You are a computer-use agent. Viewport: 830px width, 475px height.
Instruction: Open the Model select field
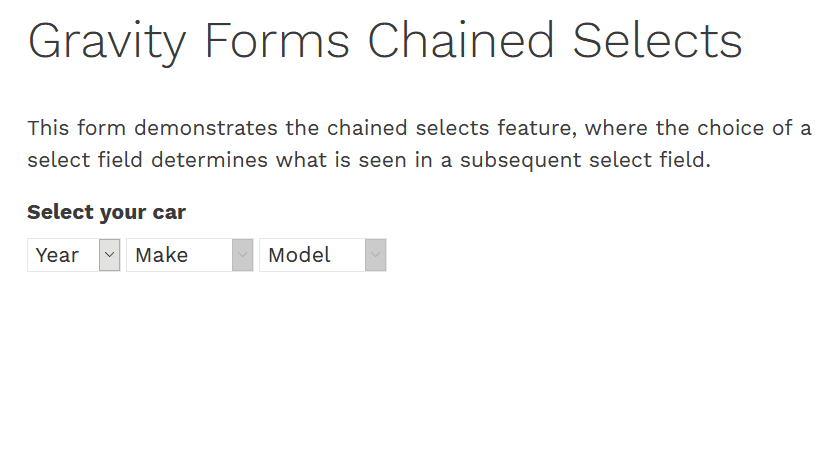point(322,255)
